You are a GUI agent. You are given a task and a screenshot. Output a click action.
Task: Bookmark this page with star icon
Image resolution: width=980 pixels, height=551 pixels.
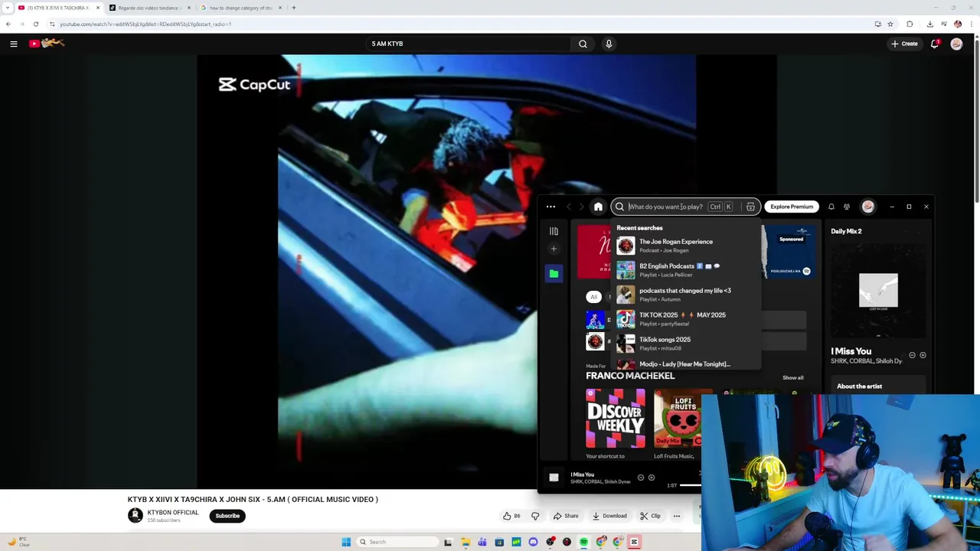[x=890, y=24]
